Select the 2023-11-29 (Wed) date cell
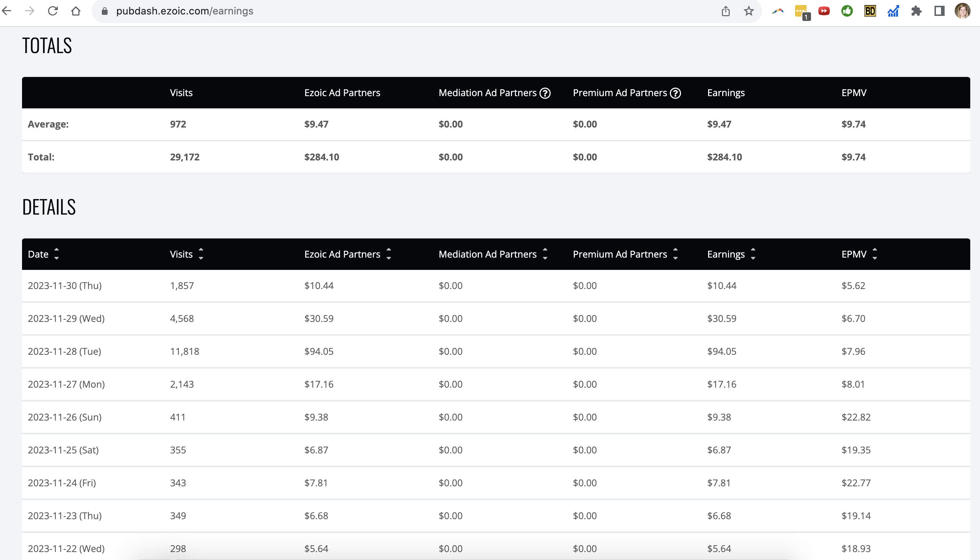980x560 pixels. click(x=66, y=318)
